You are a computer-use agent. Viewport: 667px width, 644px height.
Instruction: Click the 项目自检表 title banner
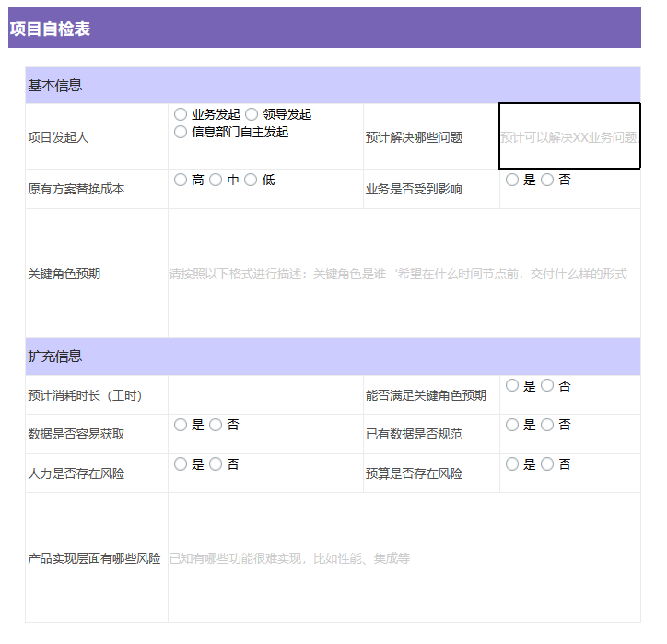click(x=324, y=28)
